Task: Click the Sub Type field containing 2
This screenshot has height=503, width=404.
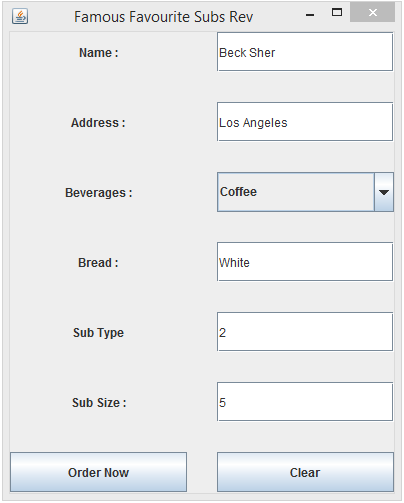Action: coord(305,332)
